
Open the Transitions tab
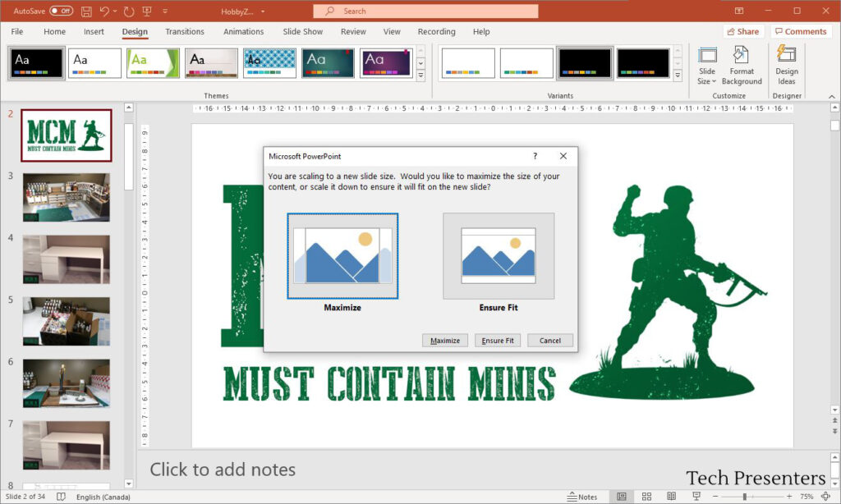185,32
